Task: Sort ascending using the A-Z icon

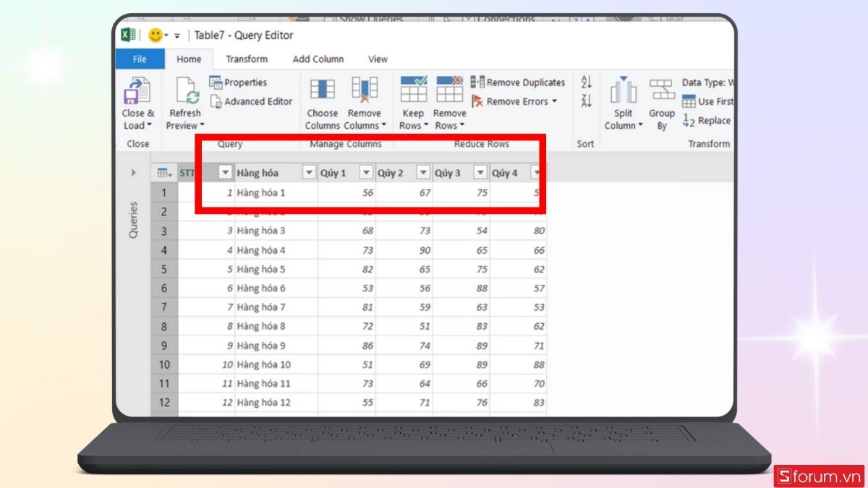Action: (x=585, y=82)
